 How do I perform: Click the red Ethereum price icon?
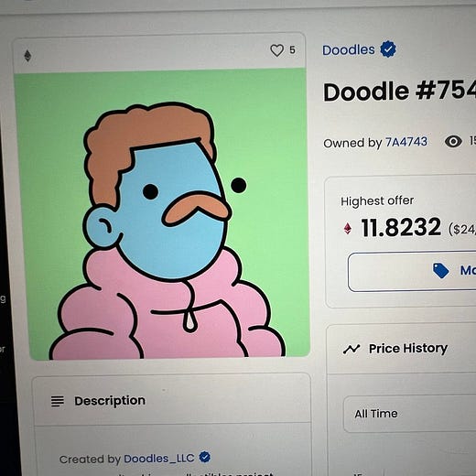(348, 229)
